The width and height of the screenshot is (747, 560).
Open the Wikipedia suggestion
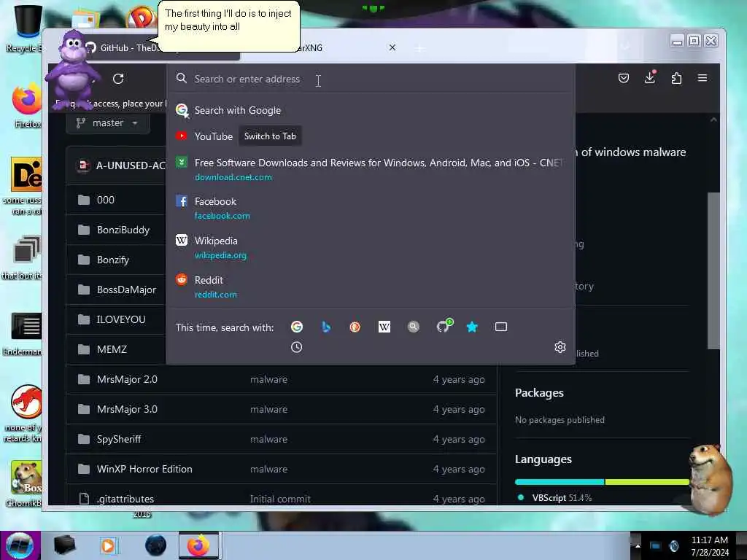click(371, 248)
